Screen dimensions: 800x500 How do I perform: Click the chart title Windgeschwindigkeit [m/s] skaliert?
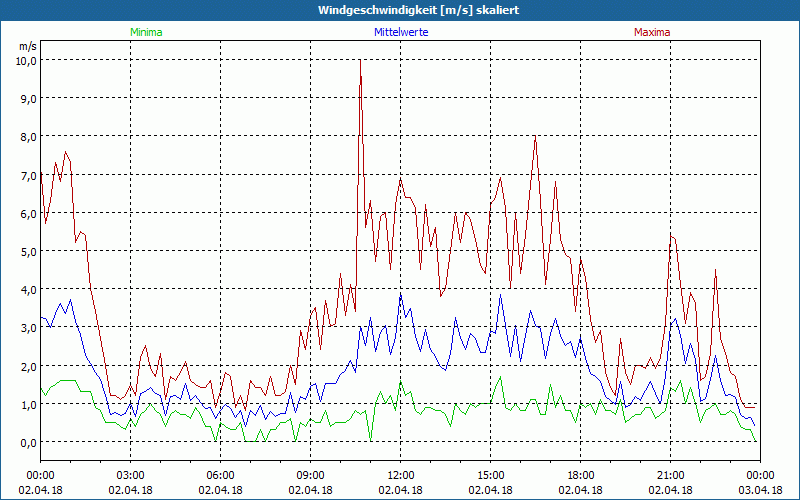point(418,10)
